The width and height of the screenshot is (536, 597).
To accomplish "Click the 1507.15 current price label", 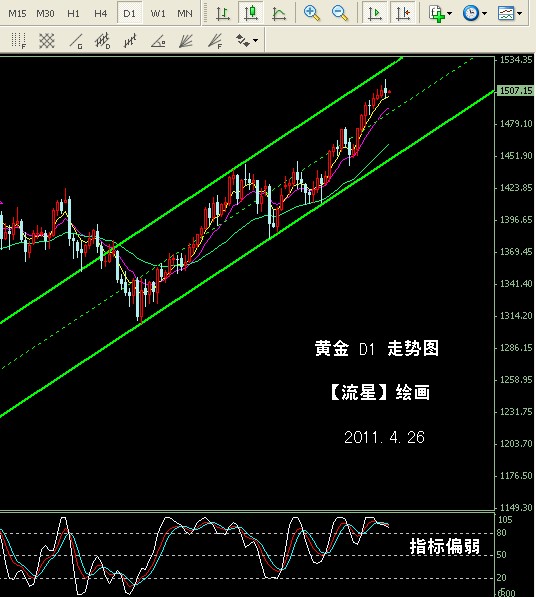I will tap(516, 91).
